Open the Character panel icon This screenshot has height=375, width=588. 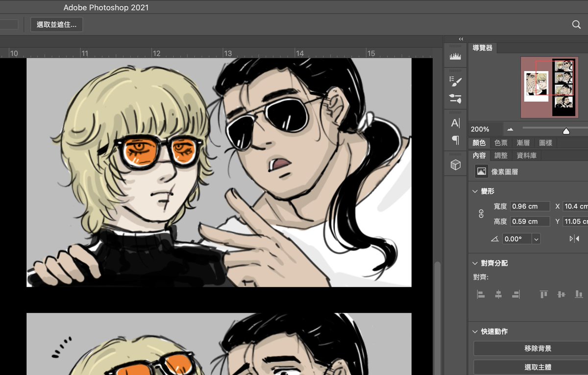tap(455, 123)
